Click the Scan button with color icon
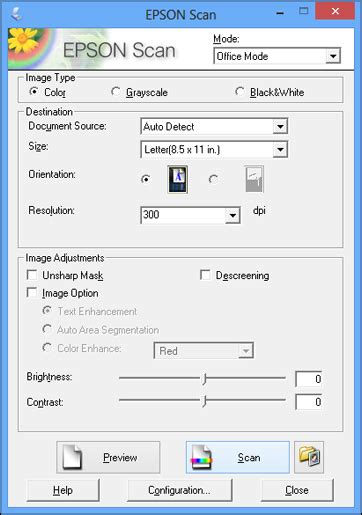Image resolution: width=362 pixels, height=515 pixels. 238,457
